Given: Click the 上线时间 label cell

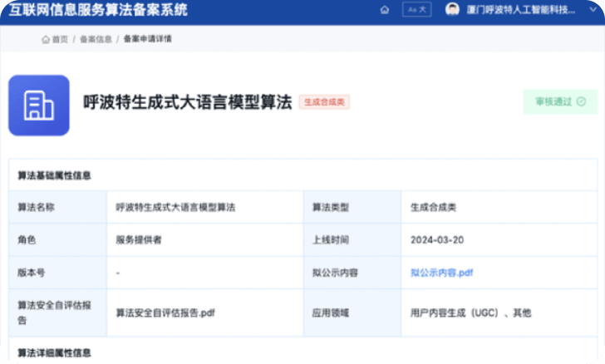Looking at the screenshot, I should tap(352, 239).
